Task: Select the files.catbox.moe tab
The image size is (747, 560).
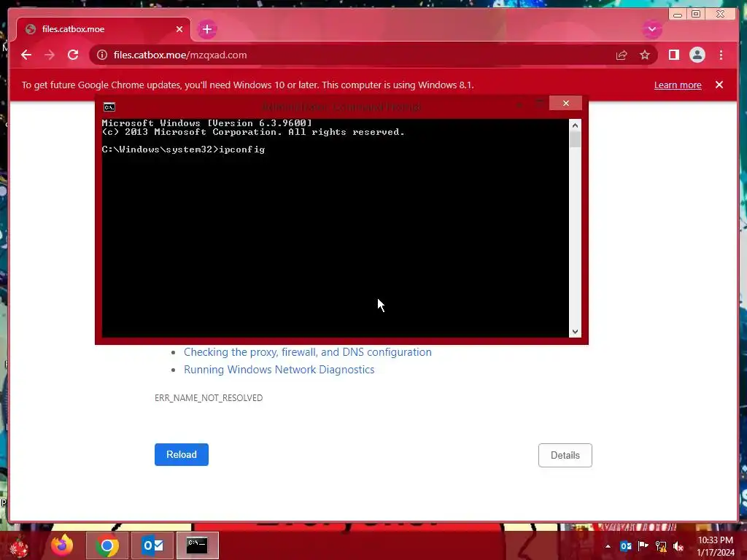Action: (104, 29)
